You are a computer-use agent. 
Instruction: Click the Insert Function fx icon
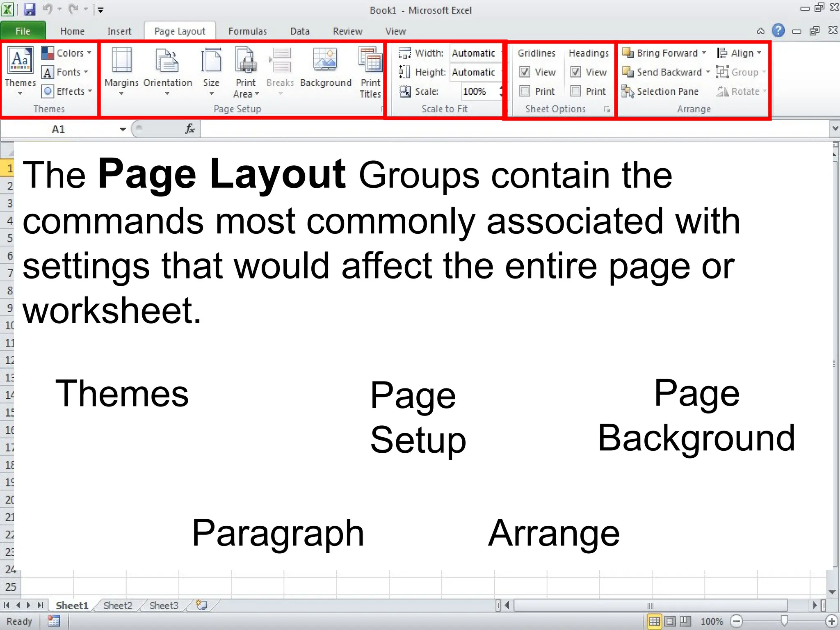(190, 129)
